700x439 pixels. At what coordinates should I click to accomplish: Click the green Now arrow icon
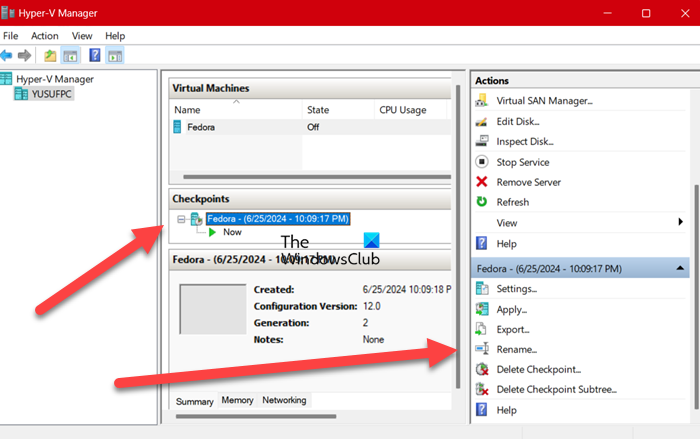pyautogui.click(x=212, y=232)
